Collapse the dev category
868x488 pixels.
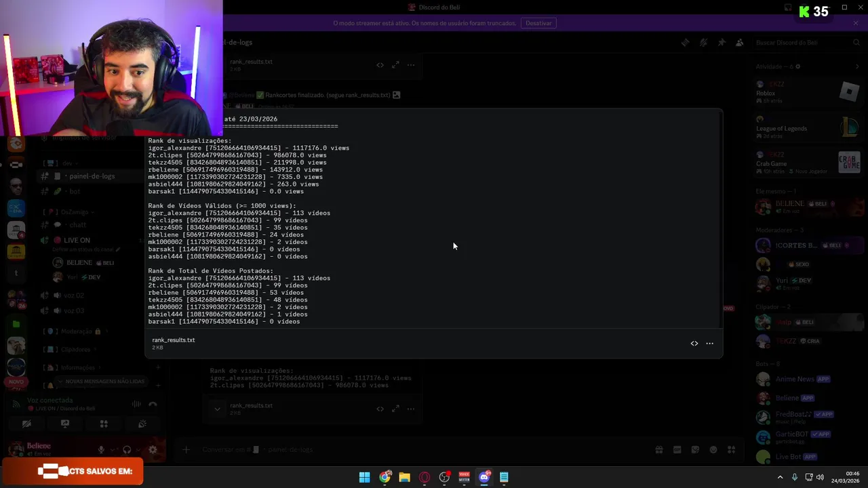click(x=61, y=163)
